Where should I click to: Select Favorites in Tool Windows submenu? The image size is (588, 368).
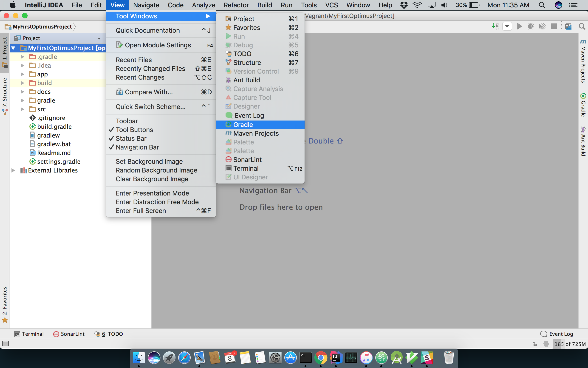(260, 28)
